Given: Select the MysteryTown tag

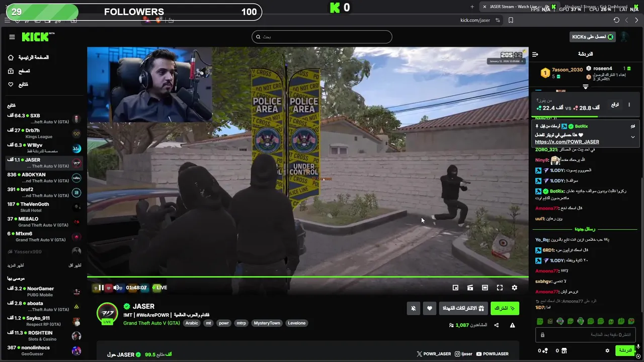Looking at the screenshot, I should coord(267,323).
